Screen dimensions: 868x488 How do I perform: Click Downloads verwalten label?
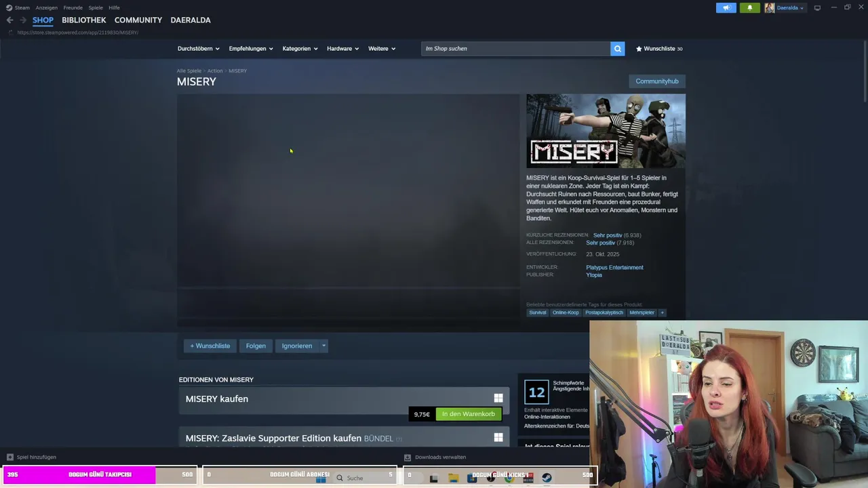pyautogui.click(x=440, y=457)
